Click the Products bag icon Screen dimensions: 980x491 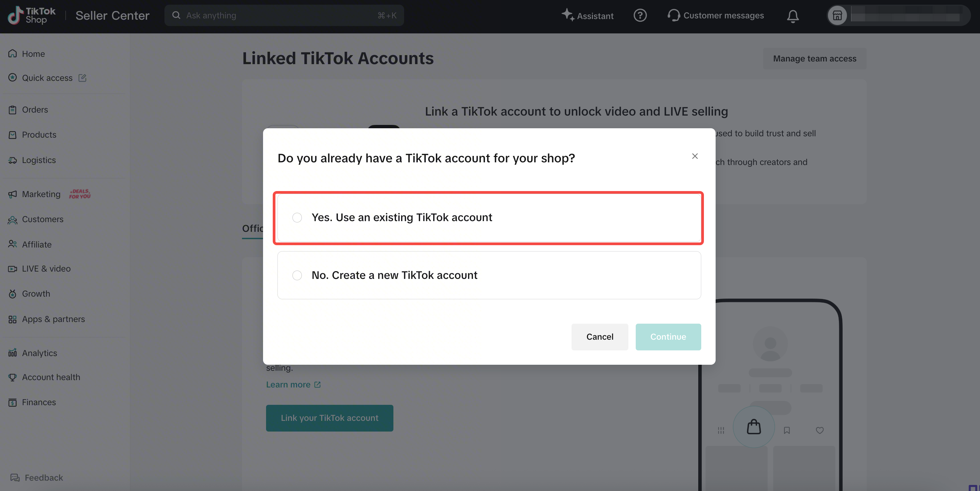pos(13,135)
